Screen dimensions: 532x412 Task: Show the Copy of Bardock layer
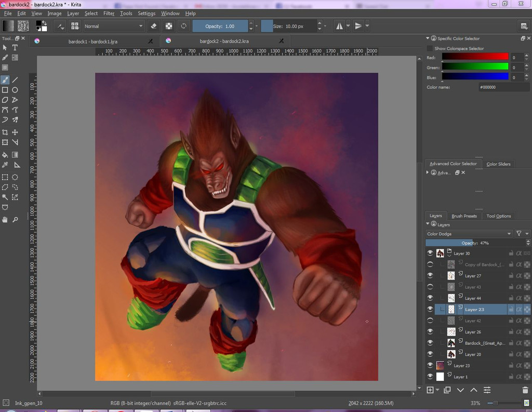click(x=430, y=264)
